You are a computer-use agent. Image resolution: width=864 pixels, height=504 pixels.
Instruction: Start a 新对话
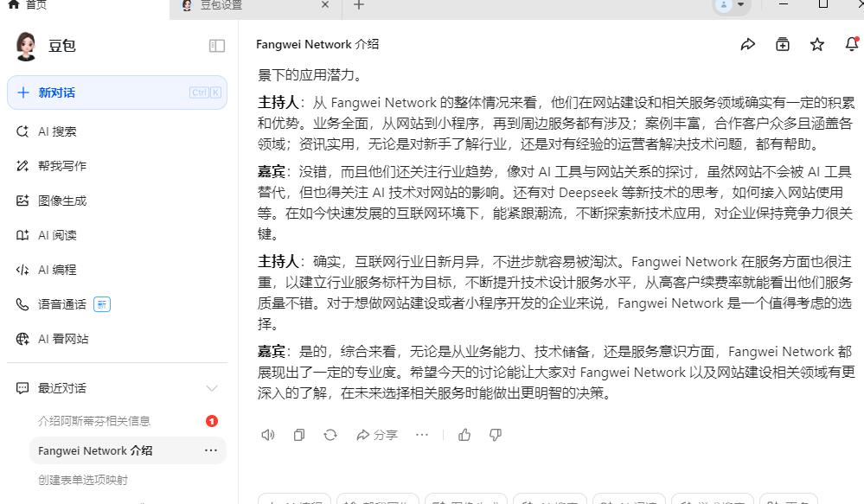(x=117, y=93)
